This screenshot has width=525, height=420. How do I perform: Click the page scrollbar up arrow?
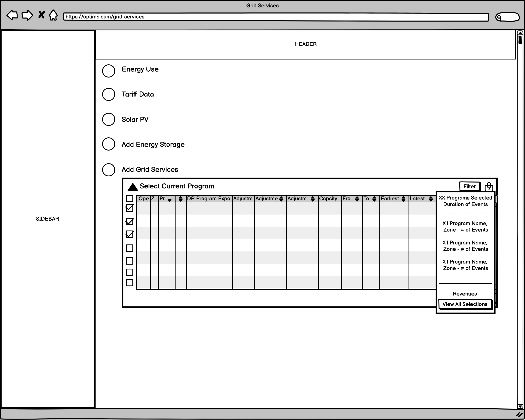(x=520, y=33)
